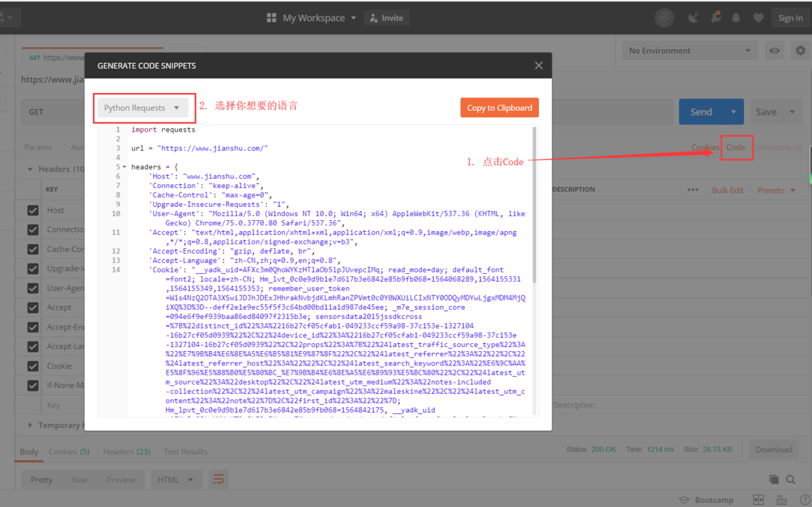
Task: Open keyboard shortcuts icon in status bar
Action: tap(783, 500)
